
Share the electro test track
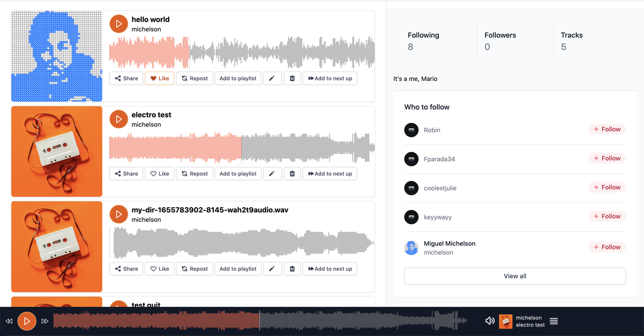tap(127, 173)
